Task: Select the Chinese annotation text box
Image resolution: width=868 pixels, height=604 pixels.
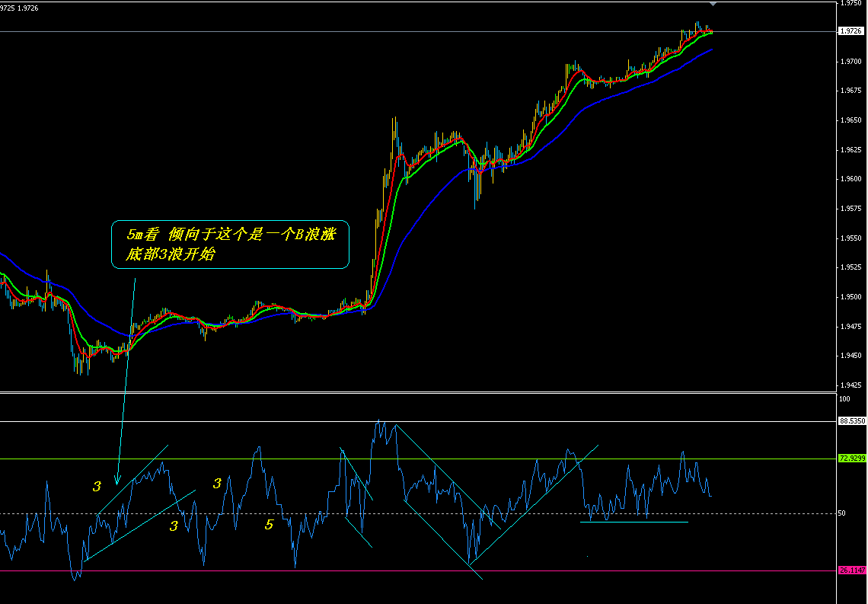Action: (230, 244)
